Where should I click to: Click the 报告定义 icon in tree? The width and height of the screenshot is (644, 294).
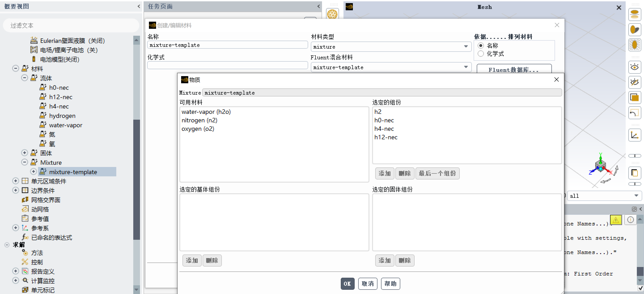click(25, 271)
